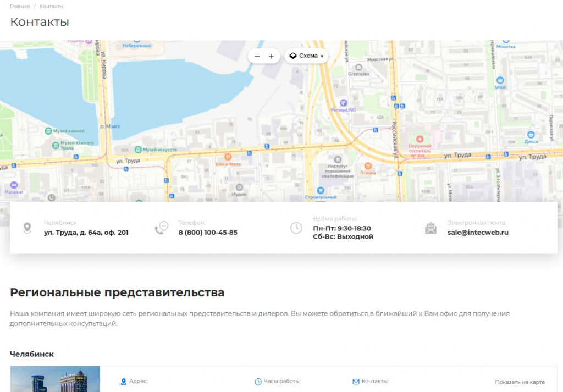Click the email address sale@intecweb.ru

[477, 233]
